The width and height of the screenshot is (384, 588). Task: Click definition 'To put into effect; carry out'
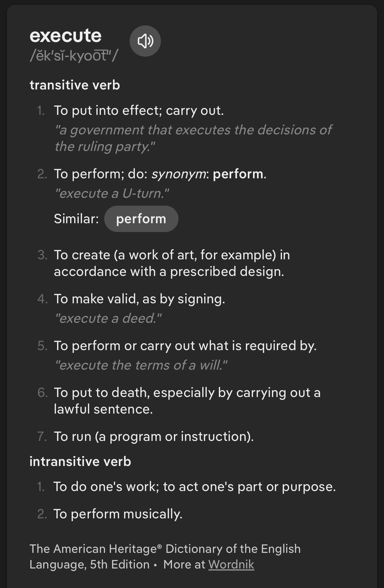pyautogui.click(x=139, y=111)
